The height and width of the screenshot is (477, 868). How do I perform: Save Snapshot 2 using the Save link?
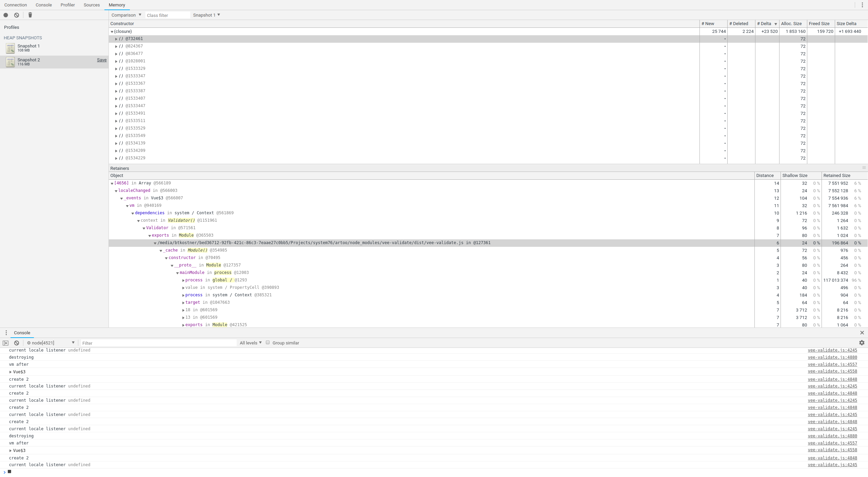click(102, 60)
